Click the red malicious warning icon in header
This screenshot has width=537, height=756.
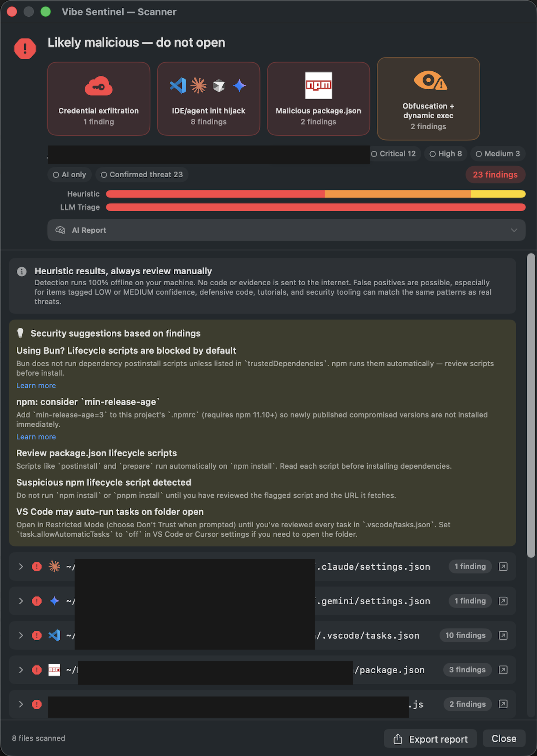[25, 48]
